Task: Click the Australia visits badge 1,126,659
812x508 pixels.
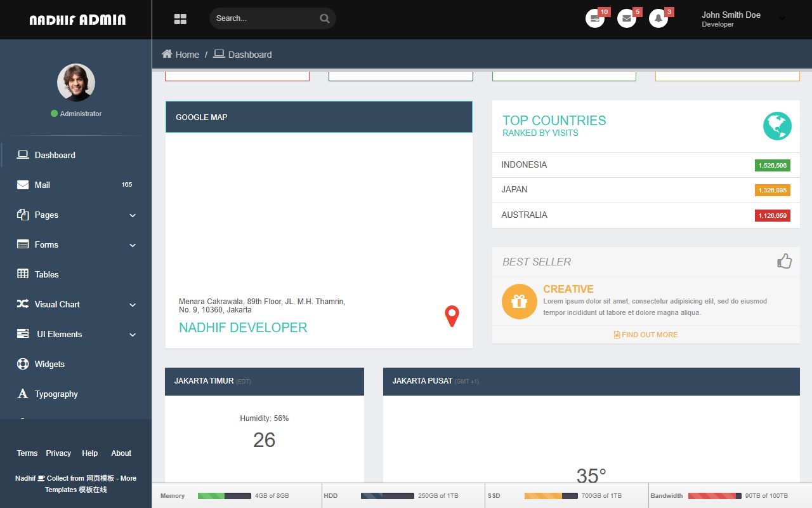Action: pos(772,215)
